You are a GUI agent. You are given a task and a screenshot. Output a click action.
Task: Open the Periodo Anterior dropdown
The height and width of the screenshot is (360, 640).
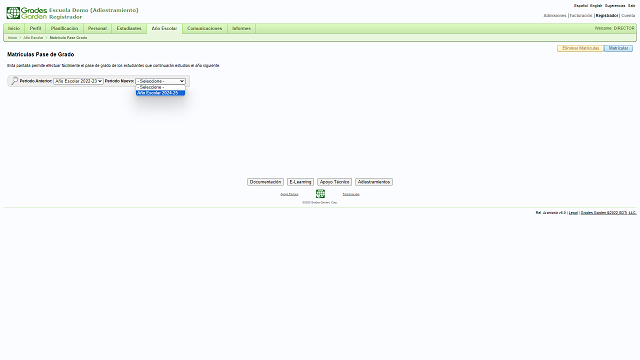point(78,81)
